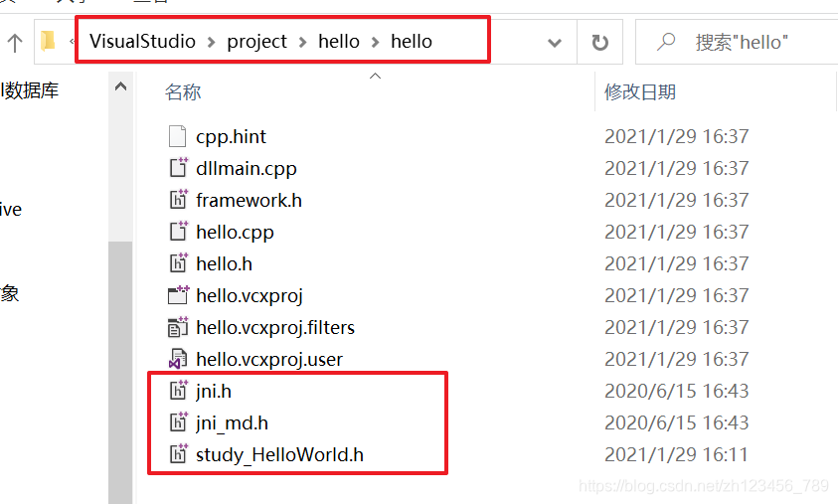This screenshot has height=504, width=838.
Task: Navigate to VisualStudio breadcrumb
Action: point(142,41)
